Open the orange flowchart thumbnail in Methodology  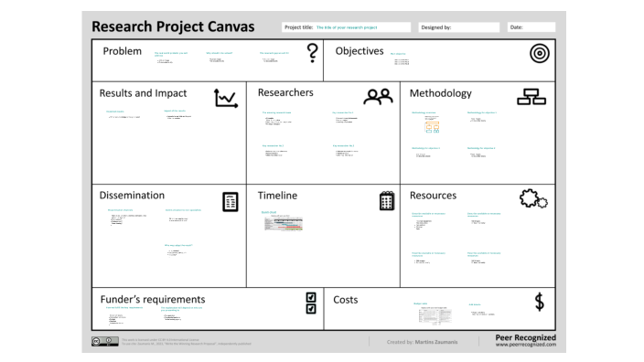(x=432, y=126)
